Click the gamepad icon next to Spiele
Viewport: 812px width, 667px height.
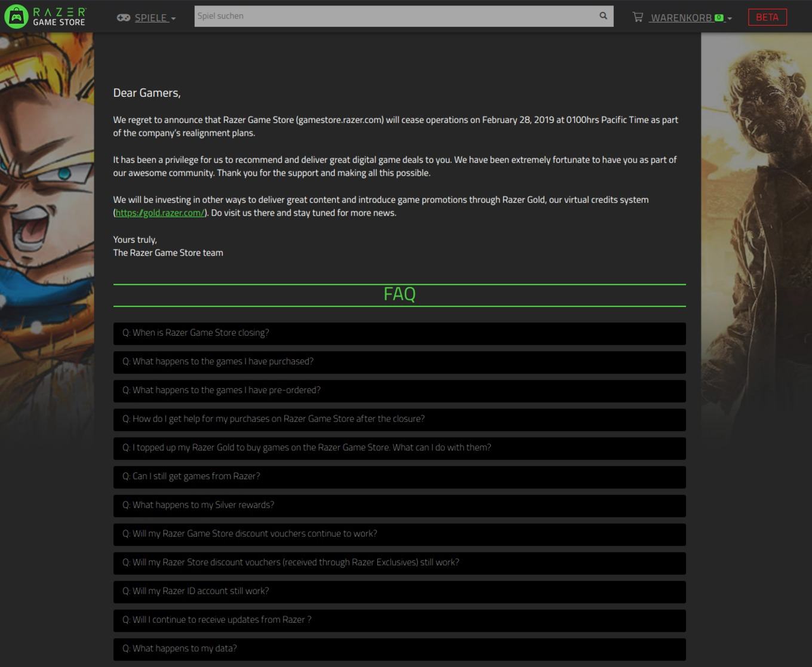pyautogui.click(x=124, y=17)
